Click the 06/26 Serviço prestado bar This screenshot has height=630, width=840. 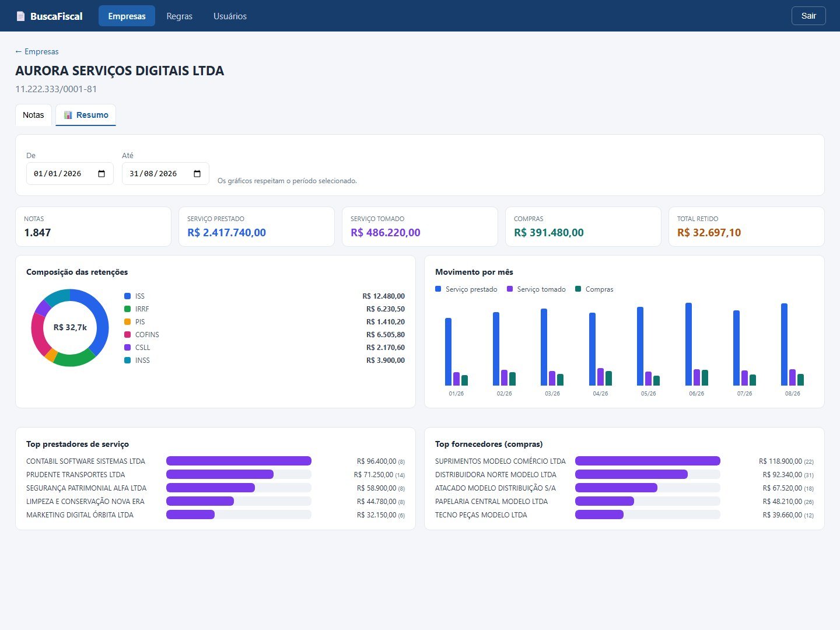(x=688, y=344)
